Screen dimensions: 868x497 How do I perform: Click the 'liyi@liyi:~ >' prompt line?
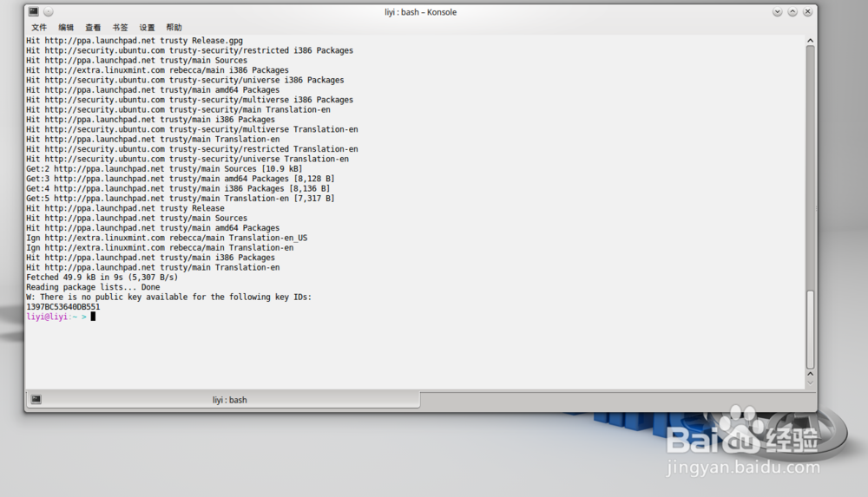coord(56,317)
